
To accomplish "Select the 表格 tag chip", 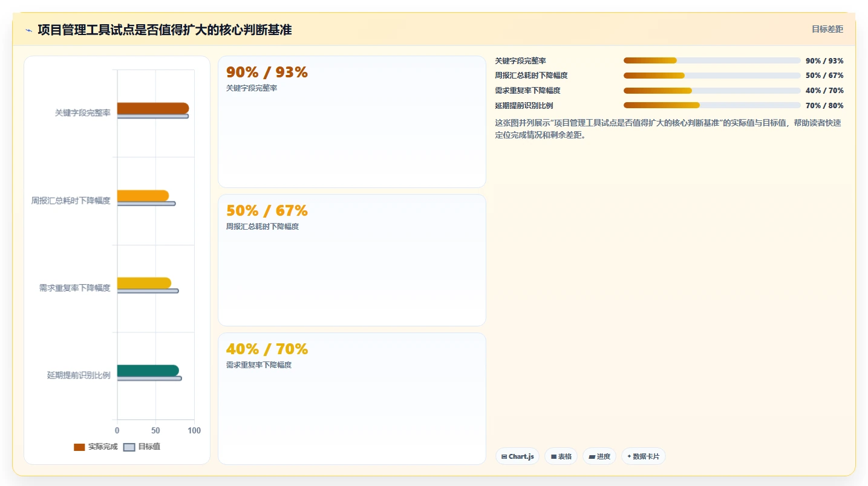I will point(561,456).
